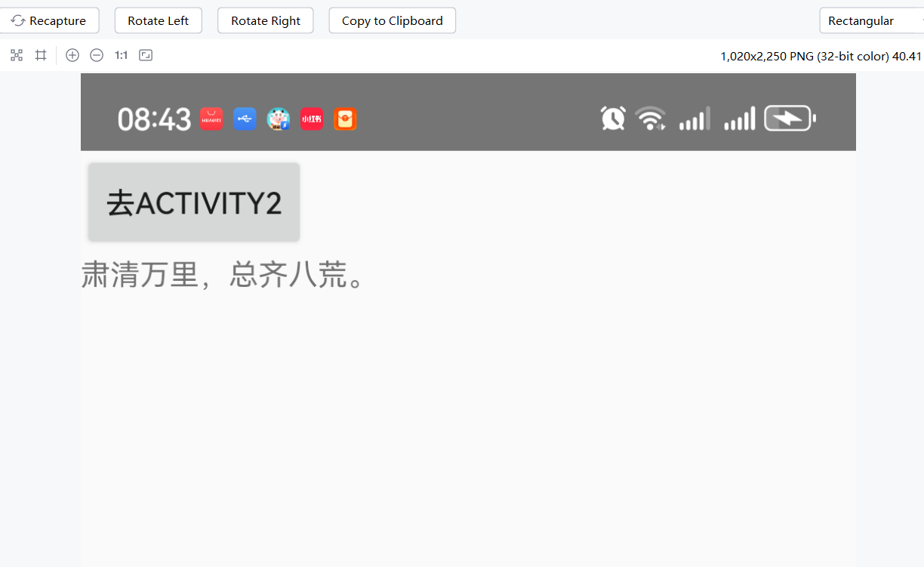Rotate the screenshot left

coord(159,20)
